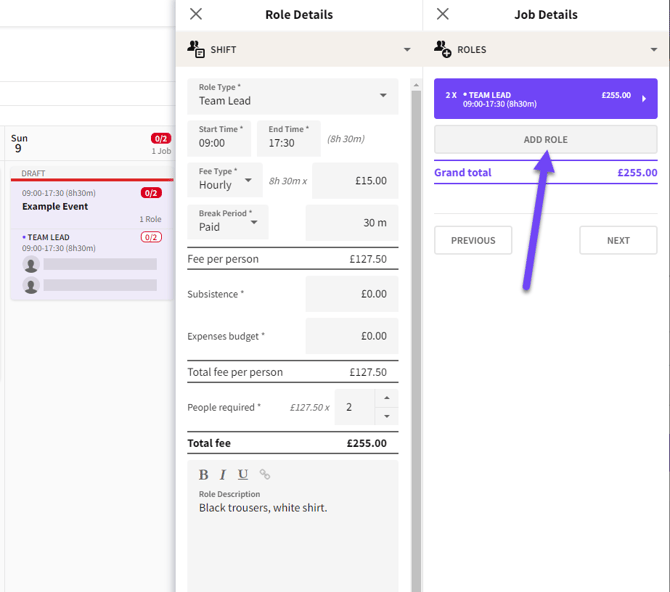Edit the break duration 30 m field
This screenshot has width=670, height=592.
click(352, 223)
